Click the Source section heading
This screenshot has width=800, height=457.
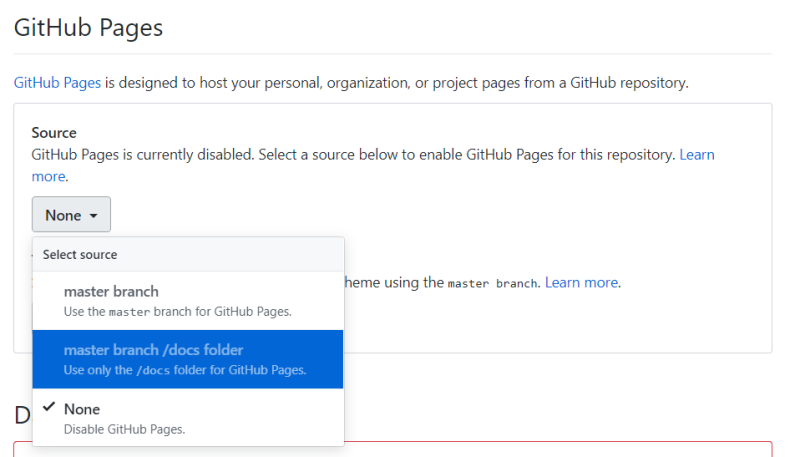54,133
